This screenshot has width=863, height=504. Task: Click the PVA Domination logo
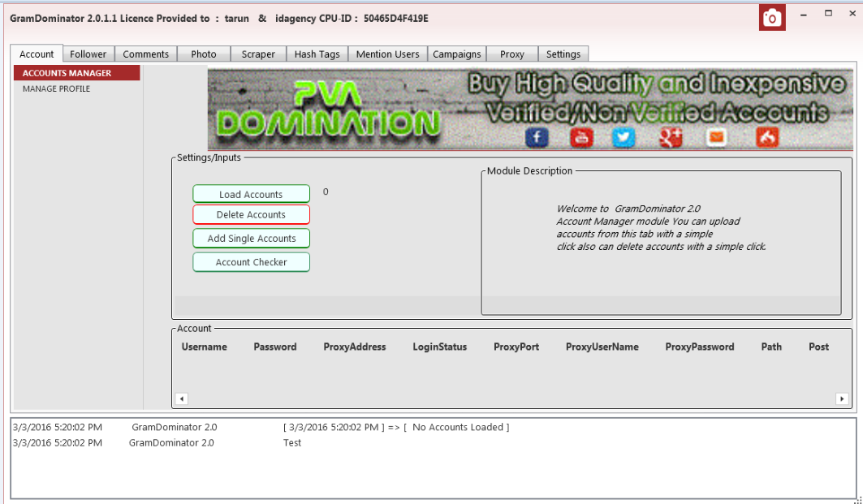tap(328, 110)
